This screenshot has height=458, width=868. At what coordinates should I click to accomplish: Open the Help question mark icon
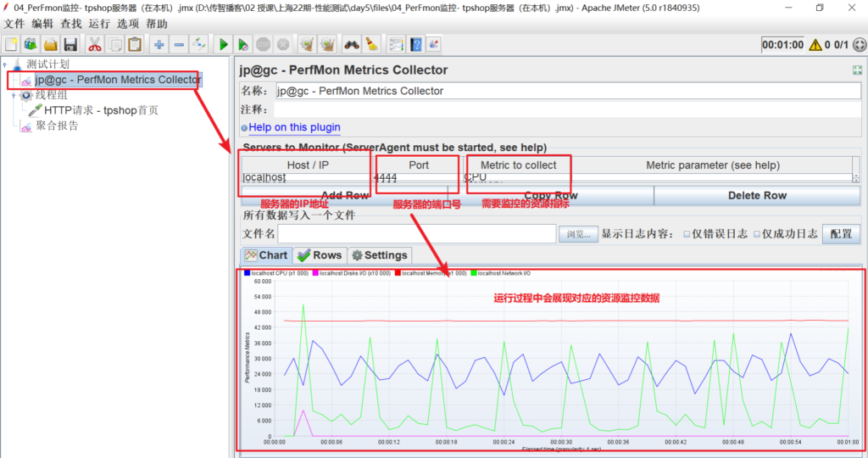(x=416, y=44)
